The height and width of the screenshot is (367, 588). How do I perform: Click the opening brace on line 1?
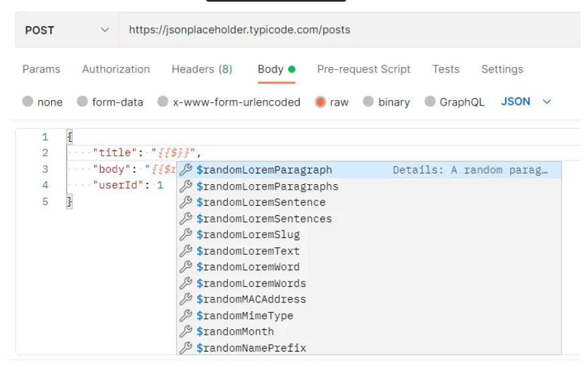(69, 137)
